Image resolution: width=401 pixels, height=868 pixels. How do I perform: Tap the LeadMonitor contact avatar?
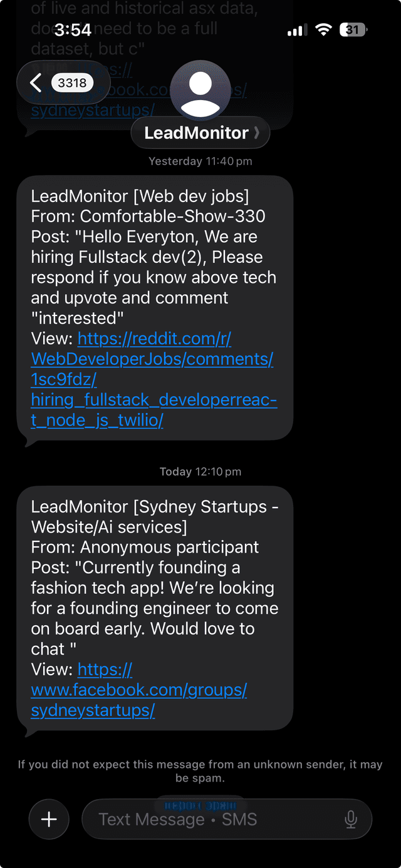[x=200, y=90]
